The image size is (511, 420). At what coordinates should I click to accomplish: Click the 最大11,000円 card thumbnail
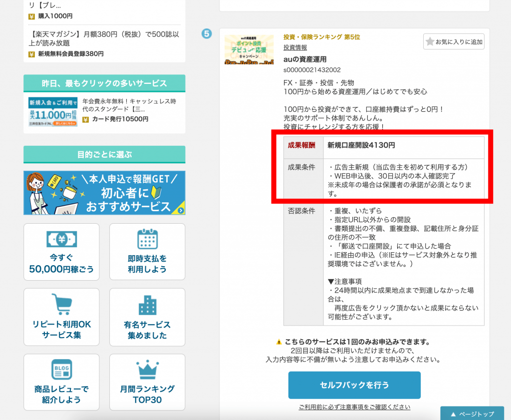(x=53, y=111)
